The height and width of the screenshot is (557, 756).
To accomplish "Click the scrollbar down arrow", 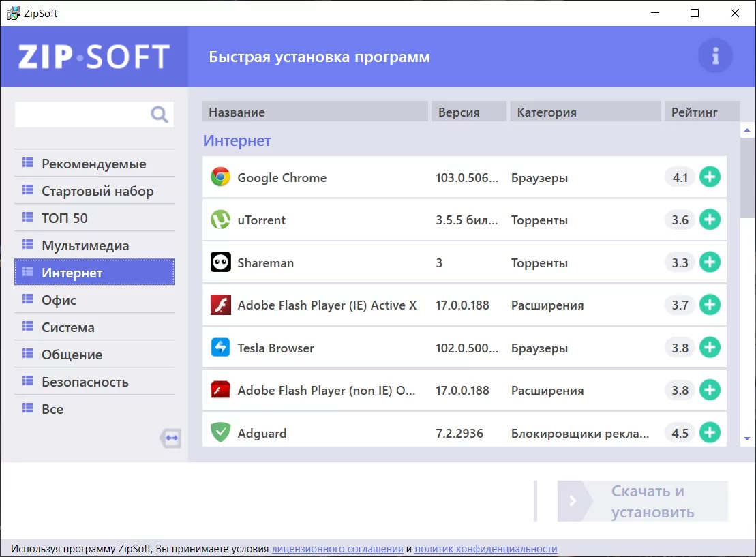I will pyautogui.click(x=747, y=438).
